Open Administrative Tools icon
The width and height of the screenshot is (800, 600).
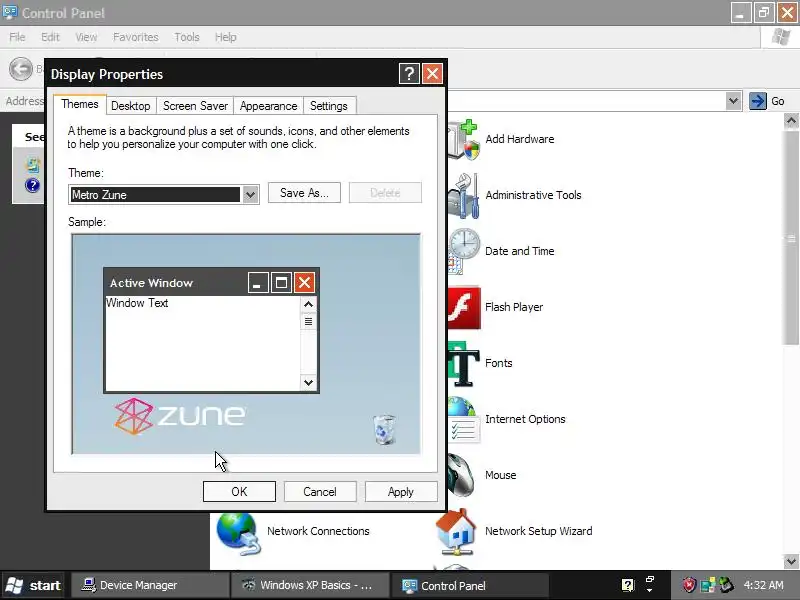[464, 195]
